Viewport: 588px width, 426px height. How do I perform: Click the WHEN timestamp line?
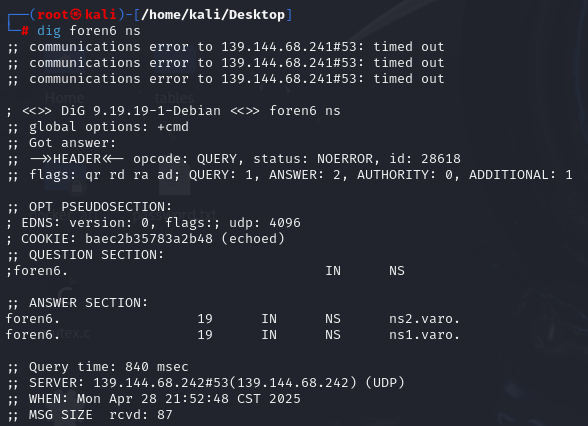click(x=154, y=399)
